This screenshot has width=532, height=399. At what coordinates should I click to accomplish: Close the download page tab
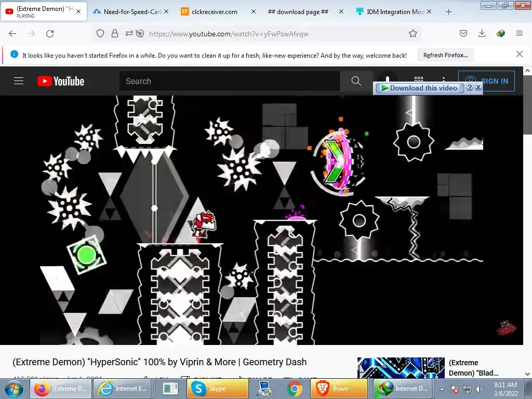pyautogui.click(x=341, y=11)
